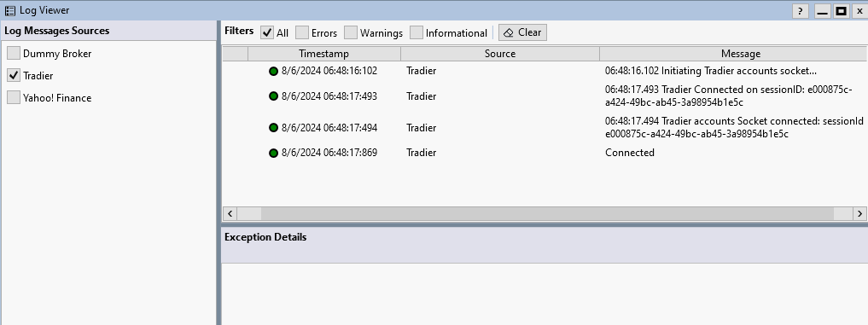Close the Log Viewer window
Viewport: 868px width, 325px height.
859,11
